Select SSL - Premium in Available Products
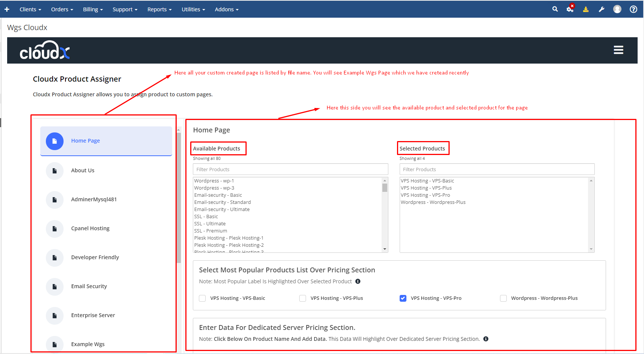 (211, 231)
